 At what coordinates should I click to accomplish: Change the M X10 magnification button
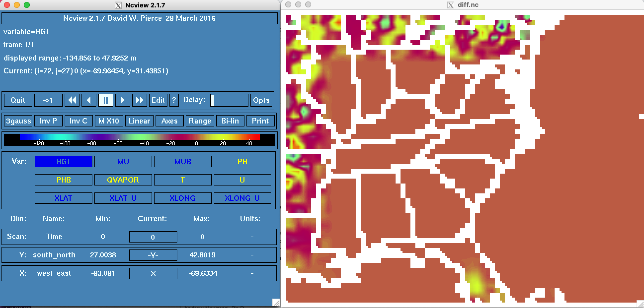(x=109, y=121)
